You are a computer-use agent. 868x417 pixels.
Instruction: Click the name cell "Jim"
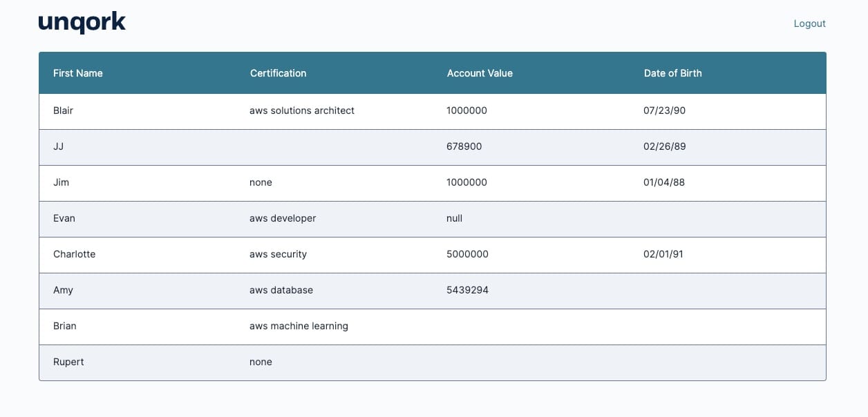pyautogui.click(x=61, y=182)
